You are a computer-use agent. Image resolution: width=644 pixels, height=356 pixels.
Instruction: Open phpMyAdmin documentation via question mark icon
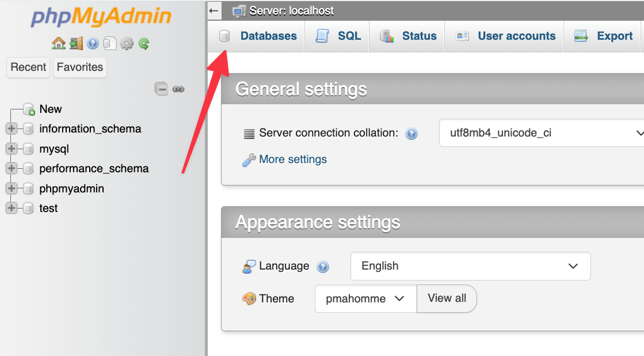pyautogui.click(x=93, y=44)
